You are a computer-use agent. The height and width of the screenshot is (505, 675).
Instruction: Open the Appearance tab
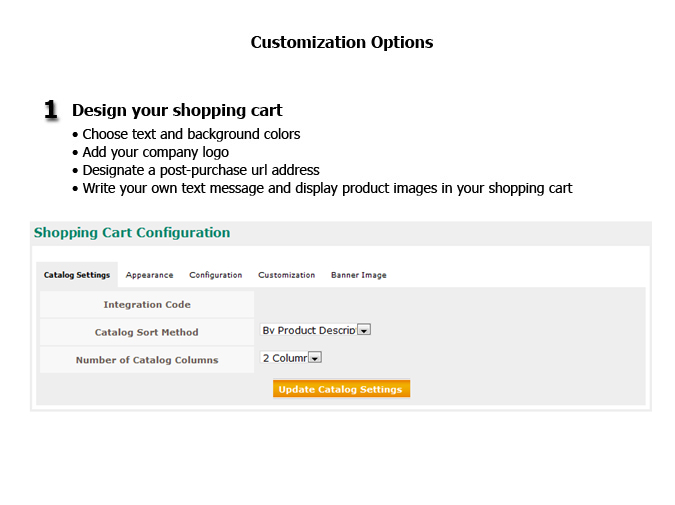tap(149, 275)
